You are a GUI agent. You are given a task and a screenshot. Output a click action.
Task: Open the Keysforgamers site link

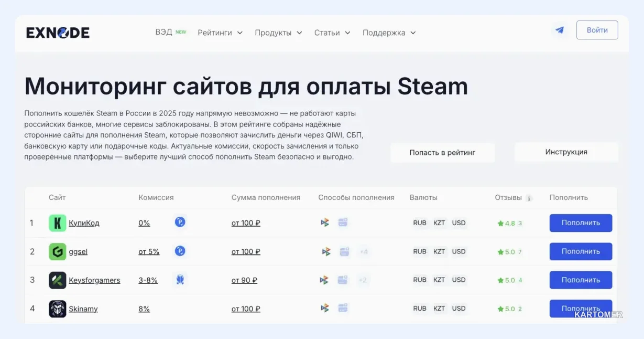point(94,280)
